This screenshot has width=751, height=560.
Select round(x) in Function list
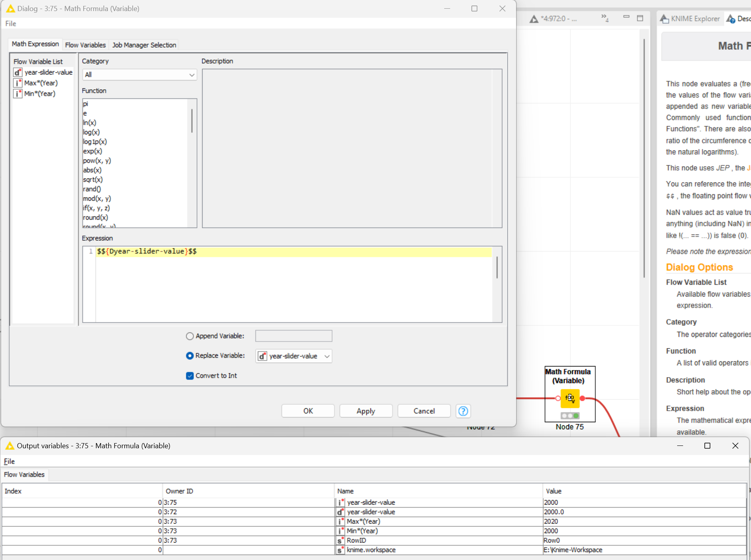tap(96, 218)
